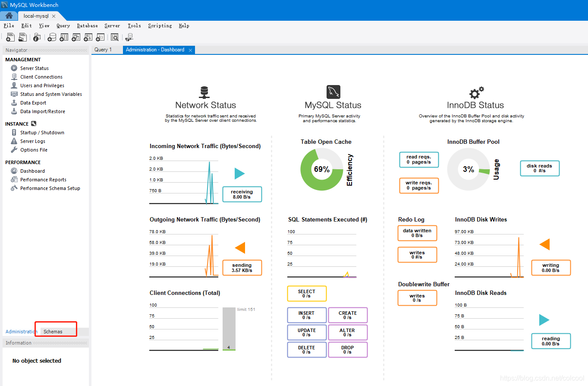Image resolution: width=588 pixels, height=386 pixels.
Task: Search table data toolbar icon
Action: point(114,38)
